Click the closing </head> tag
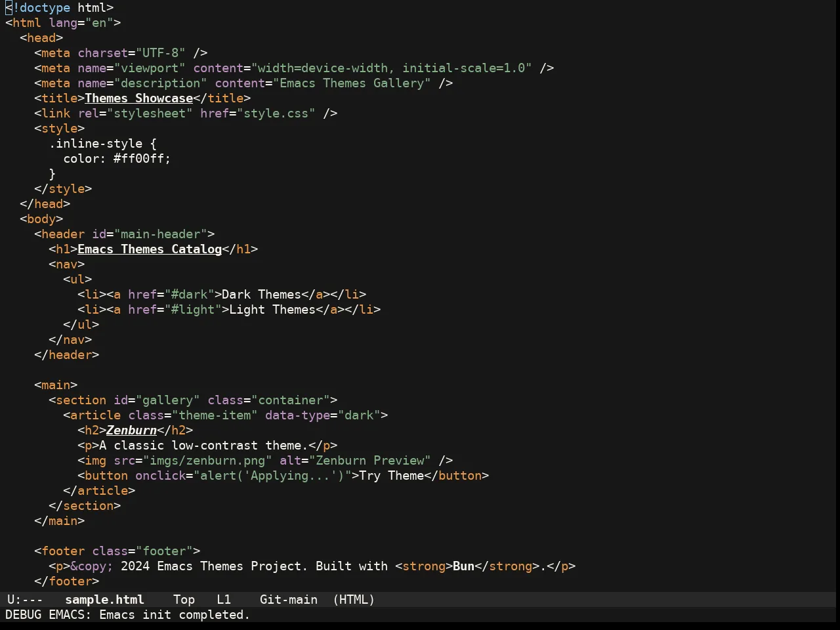The width and height of the screenshot is (840, 630). (x=45, y=204)
